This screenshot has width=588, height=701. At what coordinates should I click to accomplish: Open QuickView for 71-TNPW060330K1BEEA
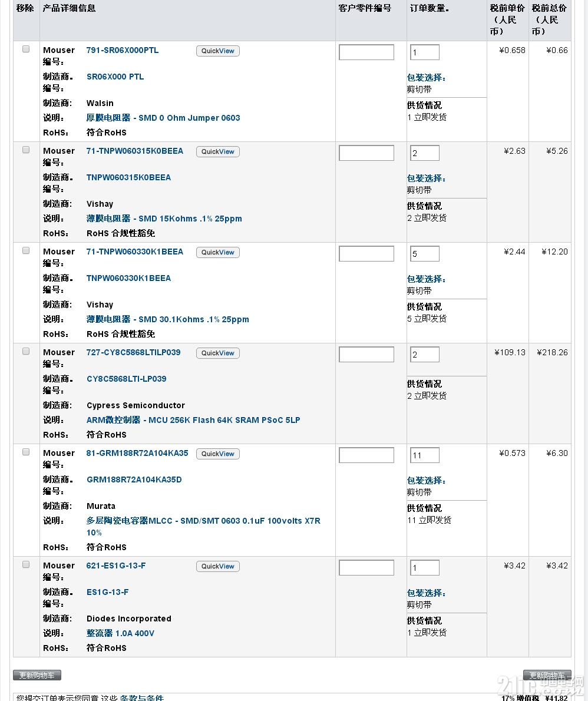click(218, 253)
